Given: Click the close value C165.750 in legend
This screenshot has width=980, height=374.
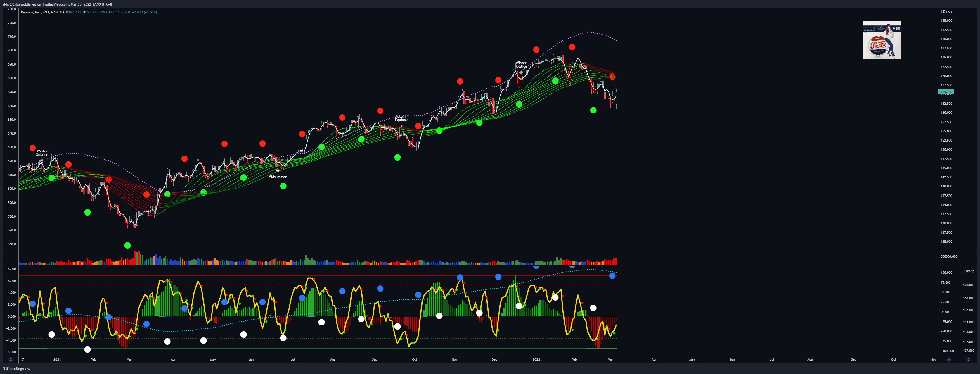Looking at the screenshot, I should [123, 12].
